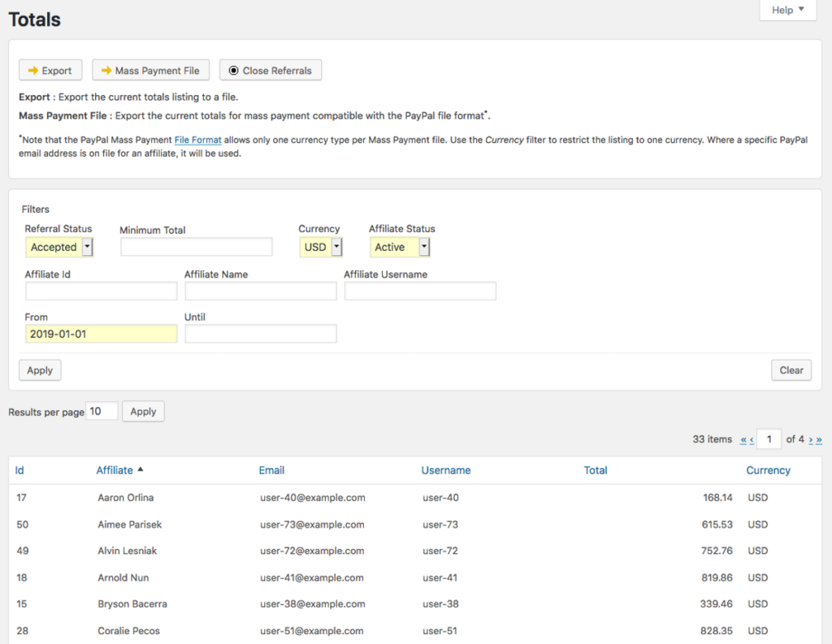Focus the Minimum Total input field
Image resolution: width=832 pixels, height=644 pixels.
197,247
